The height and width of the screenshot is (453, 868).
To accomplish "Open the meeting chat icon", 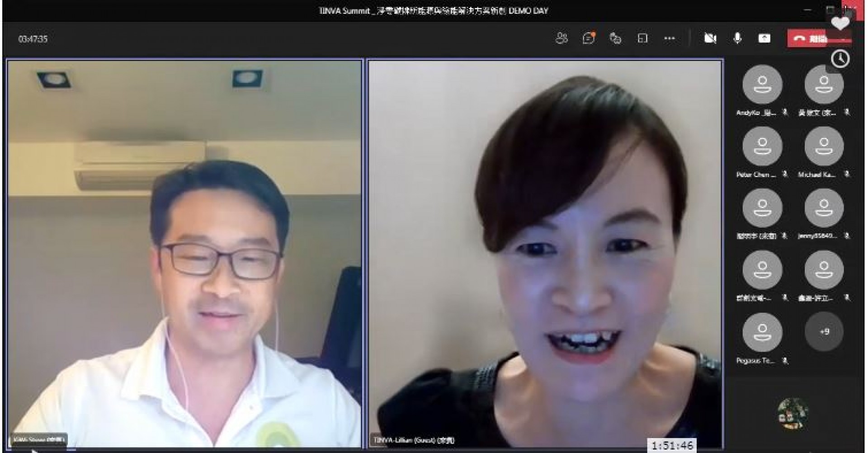I will click(588, 38).
